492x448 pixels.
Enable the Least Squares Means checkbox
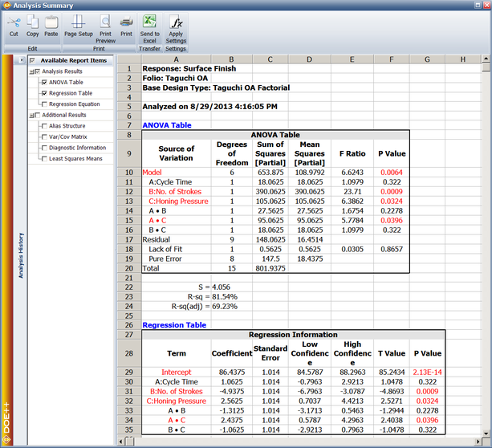[x=44, y=159]
